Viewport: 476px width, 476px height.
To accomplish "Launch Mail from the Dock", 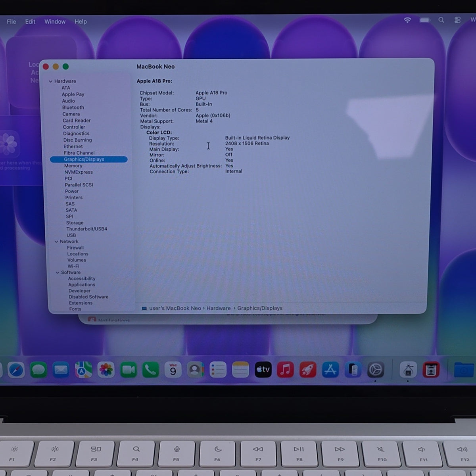I will [61, 370].
